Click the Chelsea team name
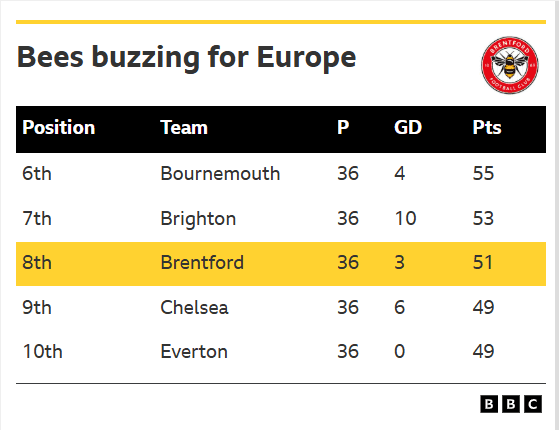 point(194,307)
